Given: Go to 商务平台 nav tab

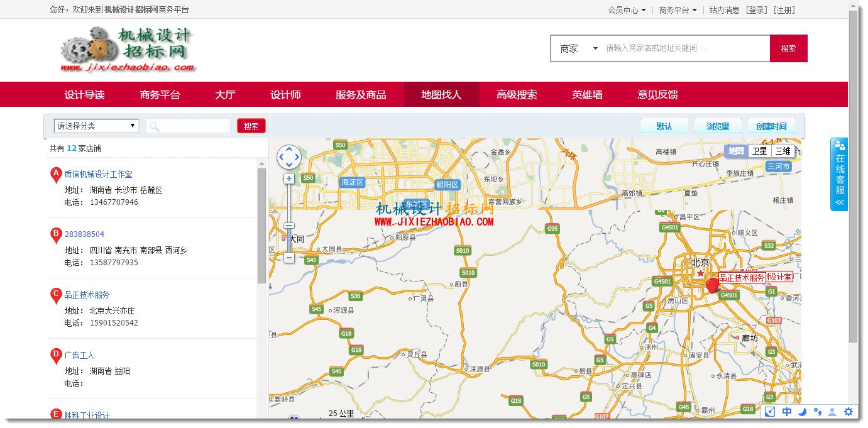Looking at the screenshot, I should point(160,95).
